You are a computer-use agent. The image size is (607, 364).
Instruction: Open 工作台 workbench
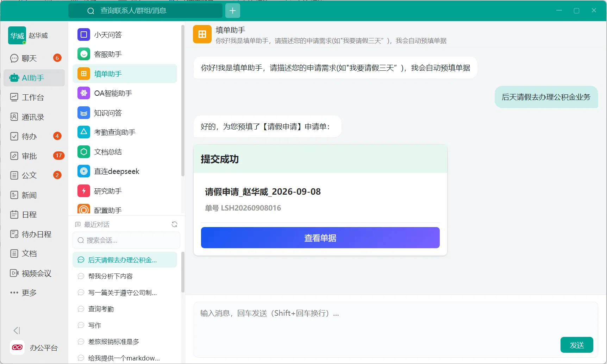click(x=34, y=97)
